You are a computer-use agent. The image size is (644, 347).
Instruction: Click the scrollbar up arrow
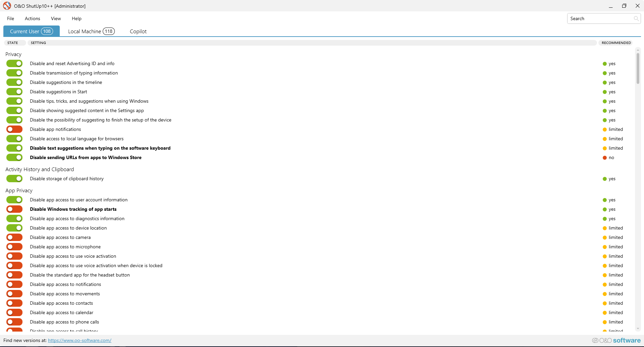(638, 50)
